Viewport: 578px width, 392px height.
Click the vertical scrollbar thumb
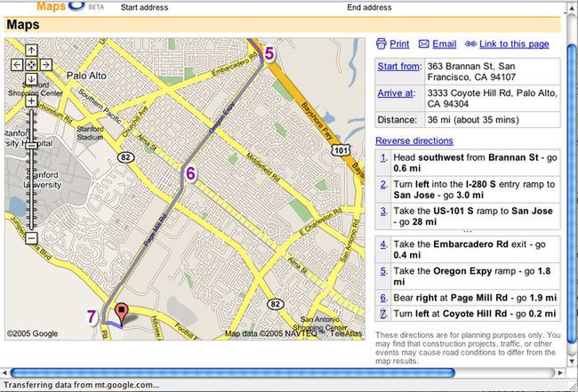572,192
